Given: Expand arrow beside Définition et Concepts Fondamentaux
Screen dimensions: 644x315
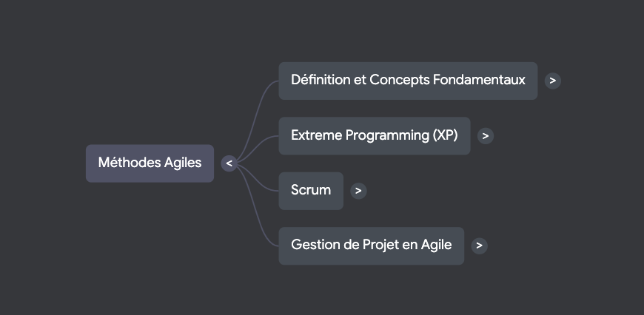Looking at the screenshot, I should [553, 81].
